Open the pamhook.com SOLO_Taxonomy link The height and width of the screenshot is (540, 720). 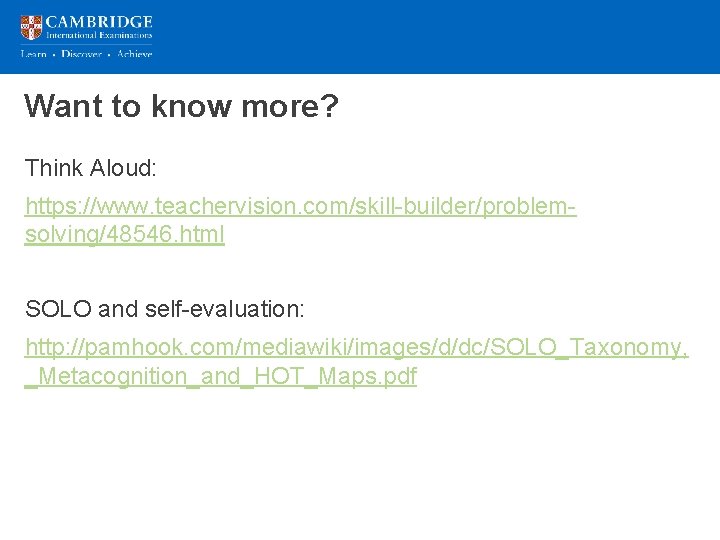tap(356, 349)
